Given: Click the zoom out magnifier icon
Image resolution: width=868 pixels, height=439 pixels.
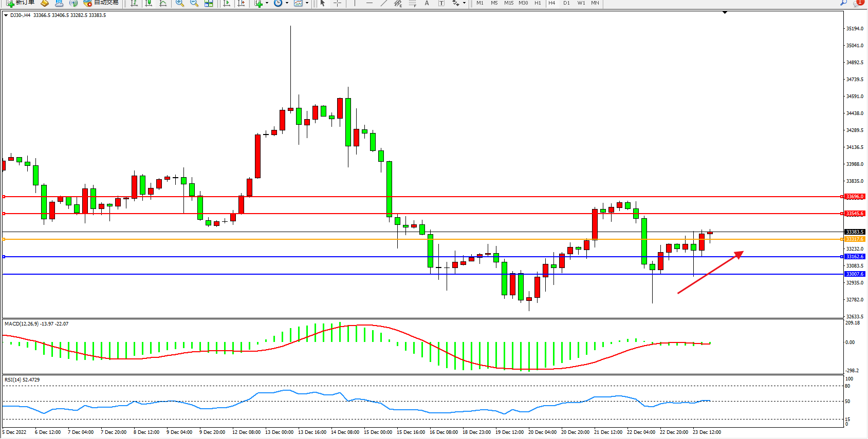Looking at the screenshot, I should pos(194,3).
